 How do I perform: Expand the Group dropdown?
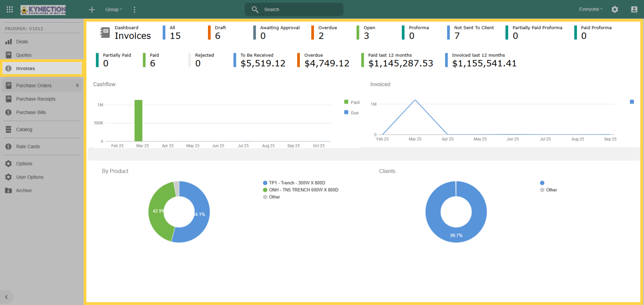[x=114, y=9]
